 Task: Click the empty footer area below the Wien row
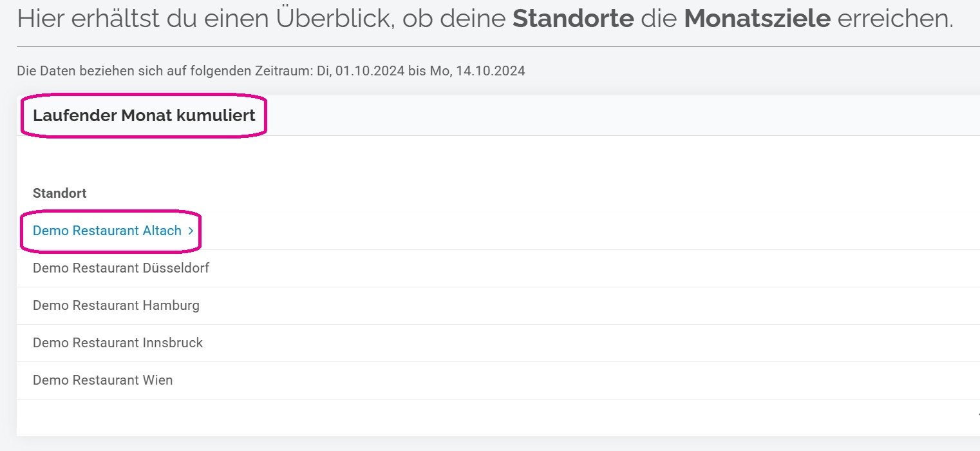click(x=498, y=417)
